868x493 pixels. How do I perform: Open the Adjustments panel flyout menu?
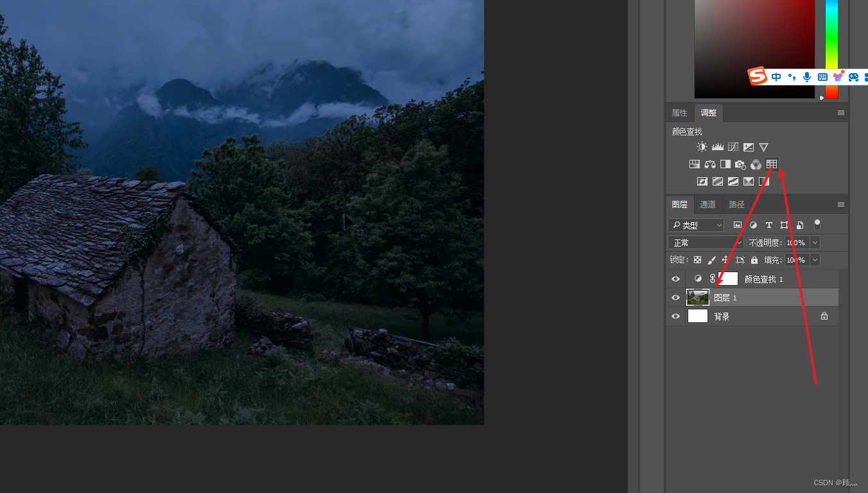pyautogui.click(x=841, y=113)
